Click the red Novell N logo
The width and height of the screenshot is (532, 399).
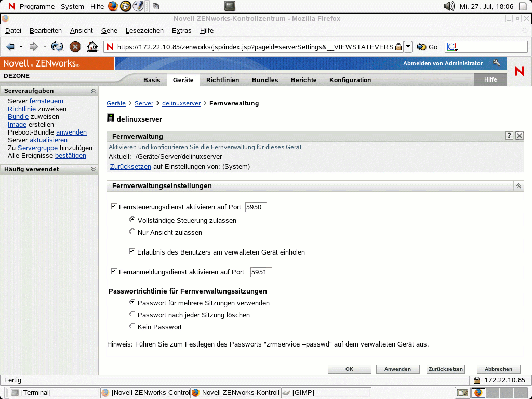coord(519,71)
